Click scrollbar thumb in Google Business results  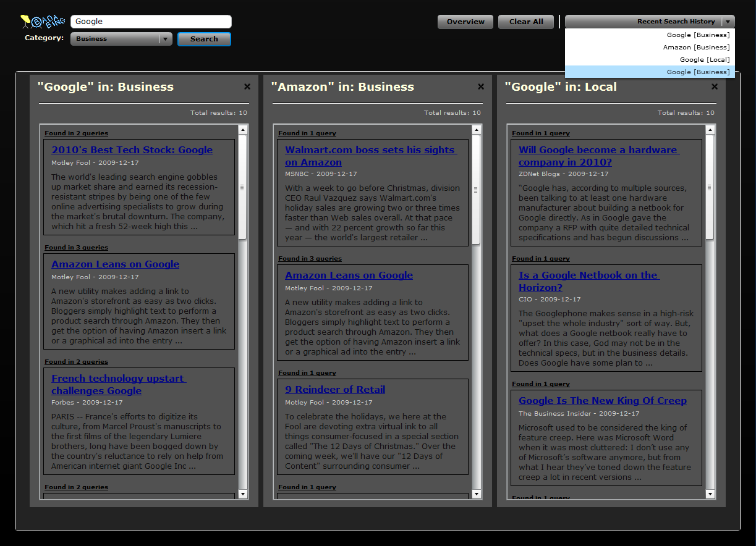242,187
